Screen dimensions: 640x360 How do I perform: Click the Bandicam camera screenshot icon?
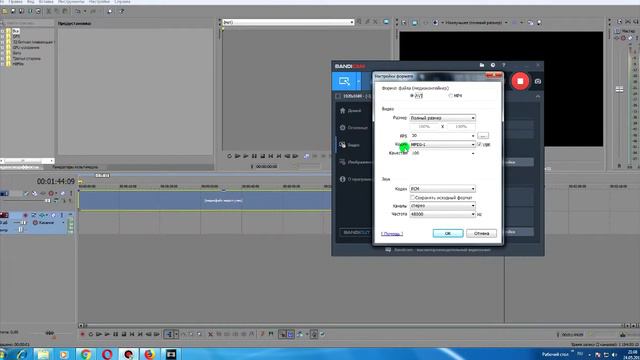tap(538, 81)
